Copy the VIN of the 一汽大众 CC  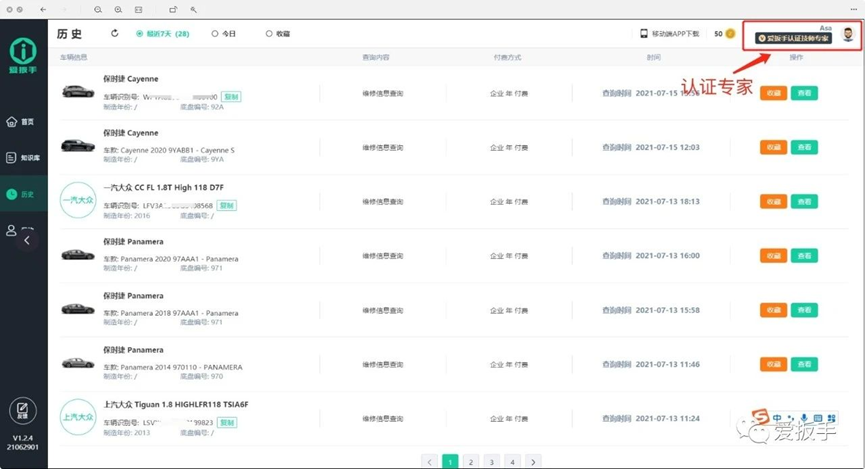(x=227, y=205)
